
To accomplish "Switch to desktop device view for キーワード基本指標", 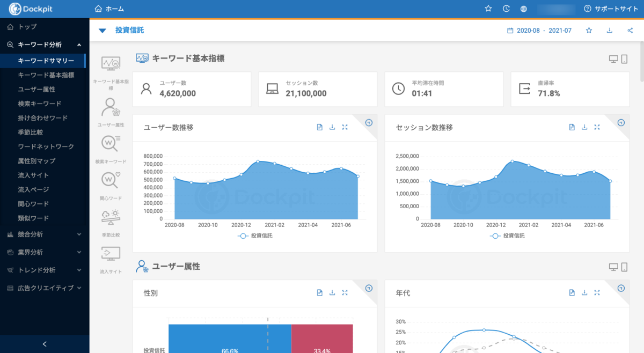I will (x=613, y=59).
